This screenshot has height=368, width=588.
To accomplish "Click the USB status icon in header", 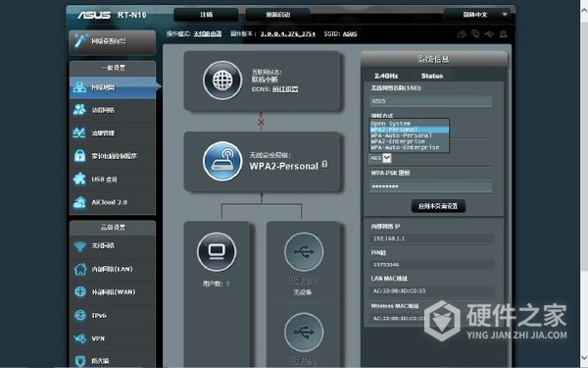I will (489, 33).
